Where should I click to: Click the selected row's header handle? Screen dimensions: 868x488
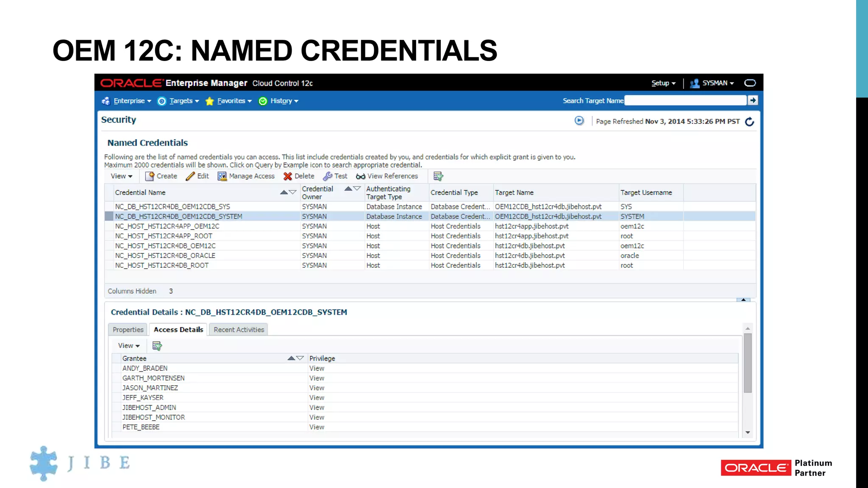pos(109,216)
